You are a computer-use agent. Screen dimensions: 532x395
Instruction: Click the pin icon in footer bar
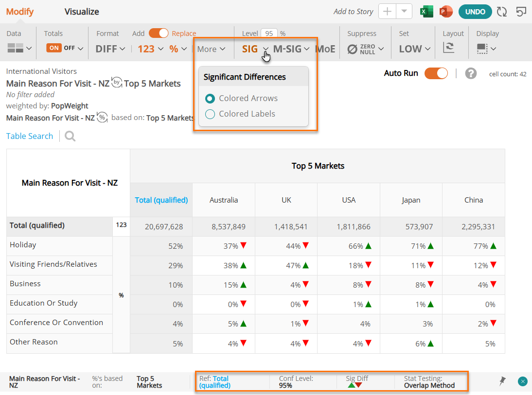tap(502, 381)
